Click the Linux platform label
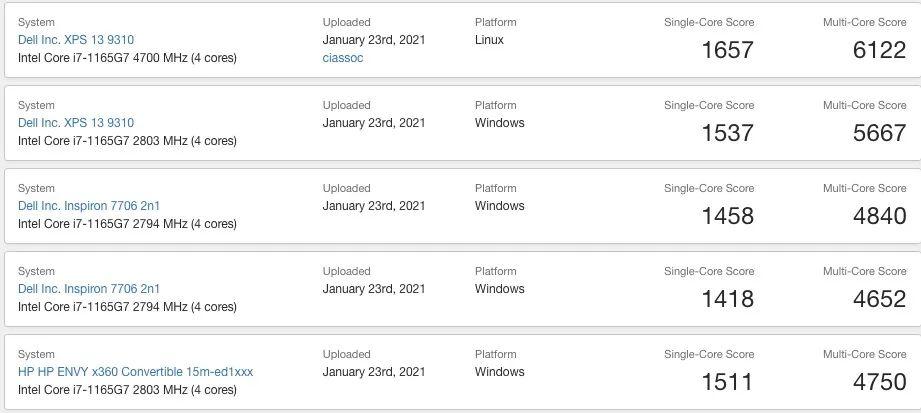This screenshot has height=413, width=921. coord(489,40)
